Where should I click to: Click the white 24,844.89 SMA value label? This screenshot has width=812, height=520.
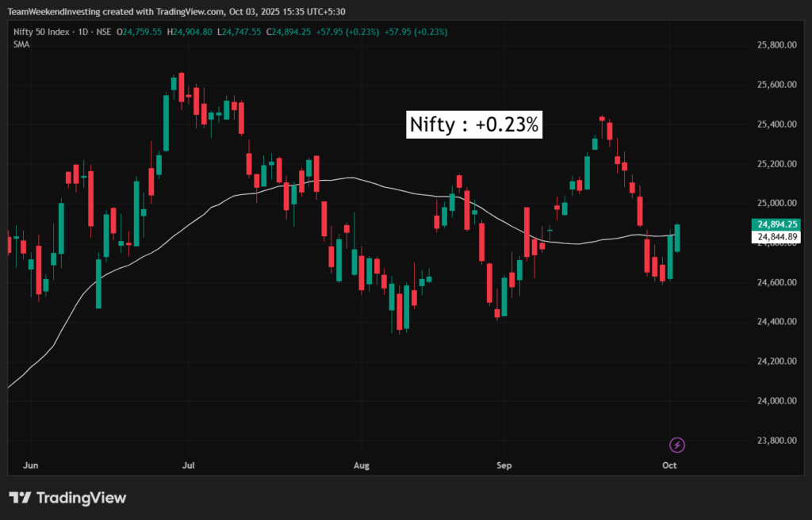[776, 236]
